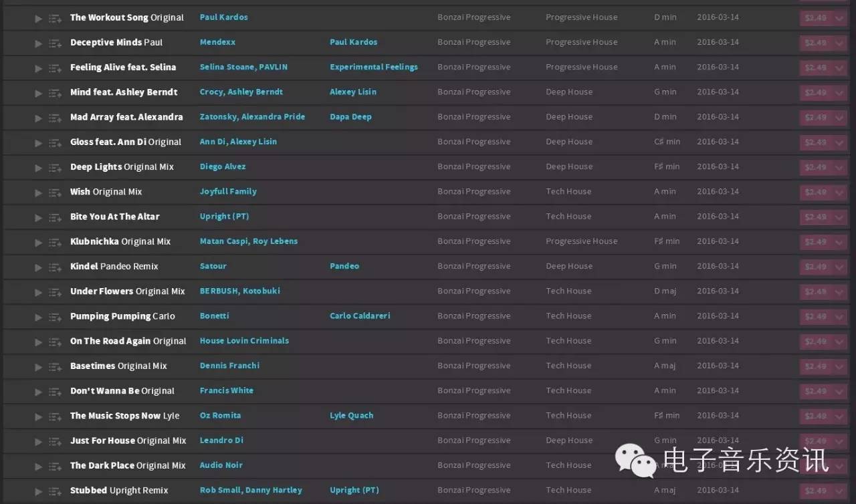
Task: Add Wish Original Mix to queue
Action: click(55, 193)
